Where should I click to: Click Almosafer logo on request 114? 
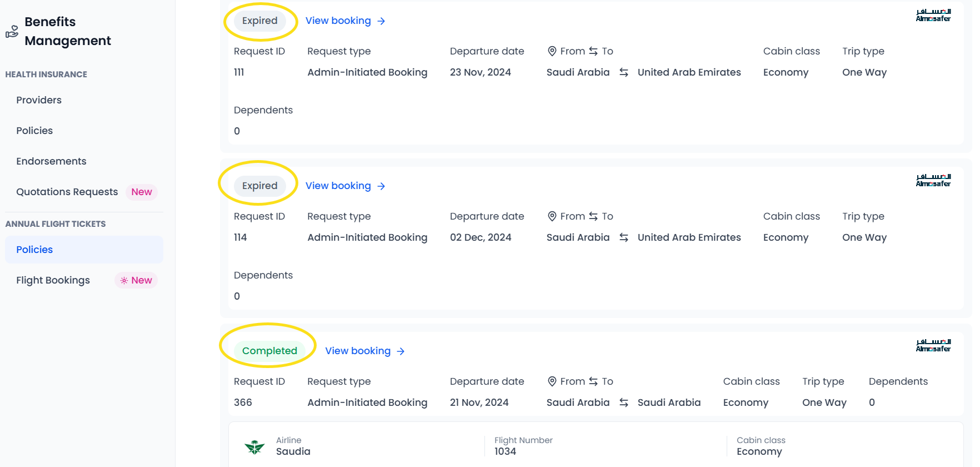933,180
